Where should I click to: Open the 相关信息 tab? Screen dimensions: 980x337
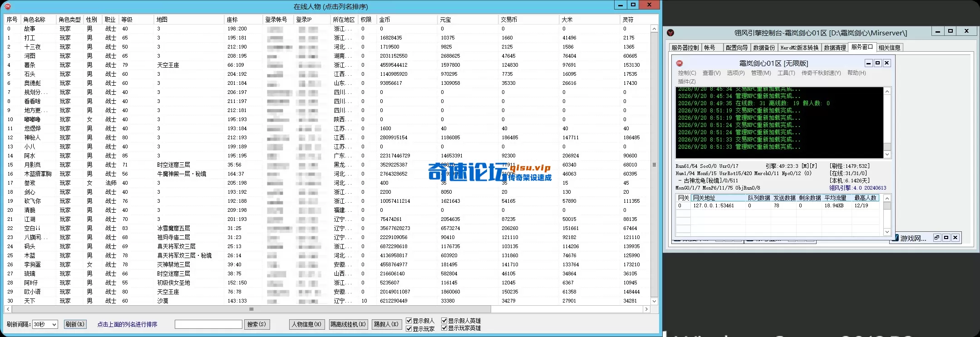pos(889,48)
